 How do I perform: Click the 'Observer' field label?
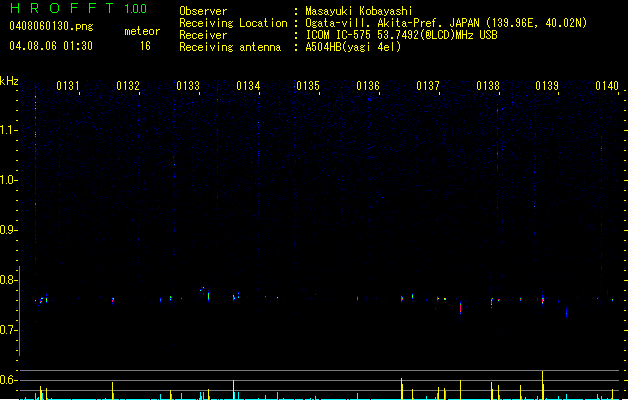pyautogui.click(x=203, y=11)
